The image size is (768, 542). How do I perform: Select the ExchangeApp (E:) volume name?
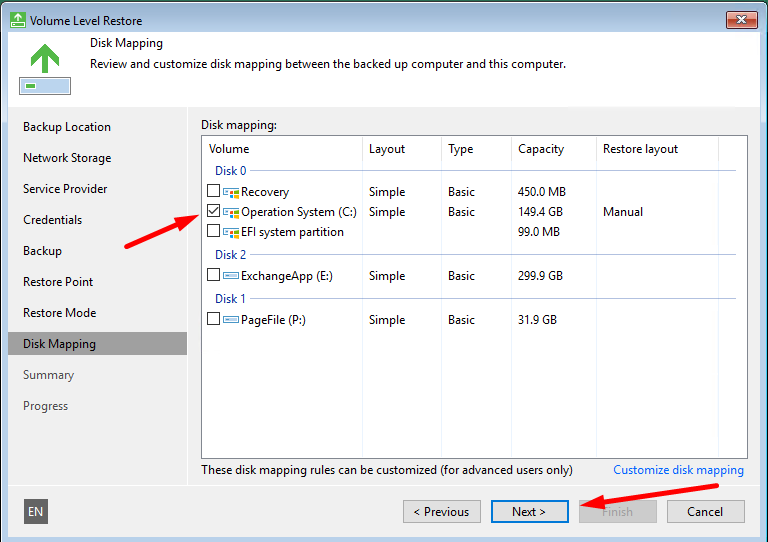point(287,276)
